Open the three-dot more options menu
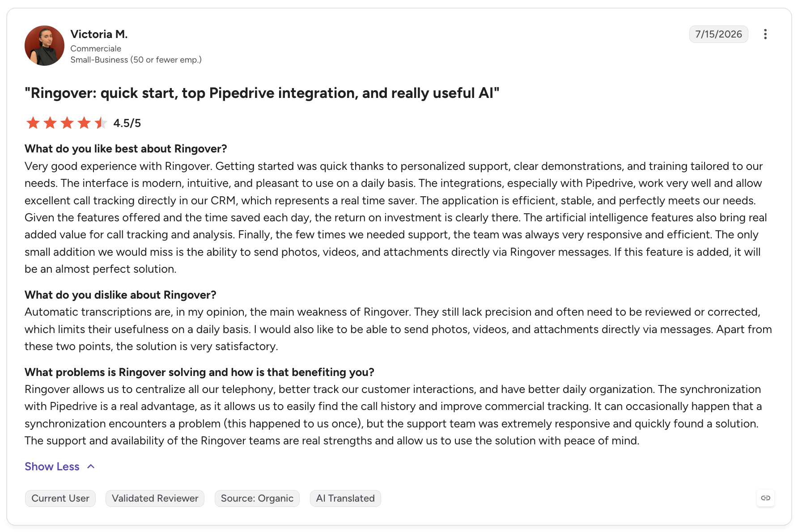 [x=765, y=34]
